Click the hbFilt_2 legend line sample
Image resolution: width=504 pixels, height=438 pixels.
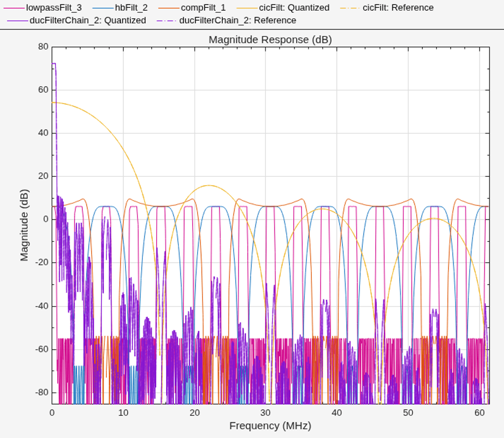[x=103, y=8]
